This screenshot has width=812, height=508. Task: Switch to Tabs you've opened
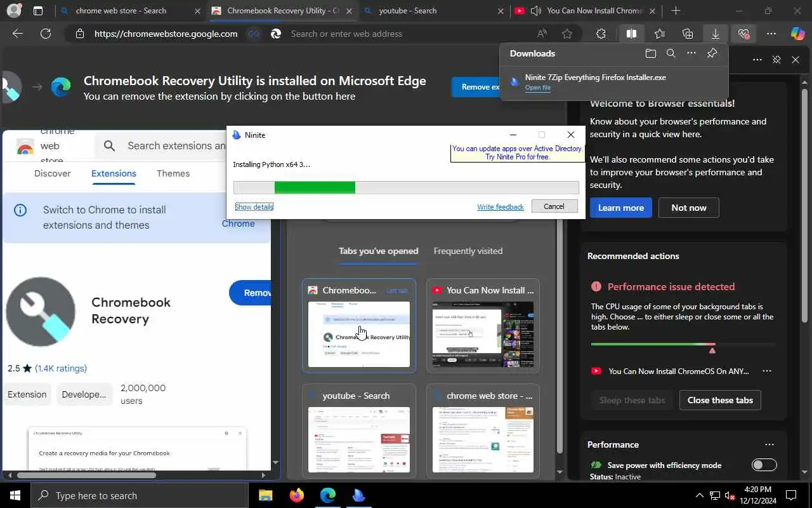(x=379, y=251)
